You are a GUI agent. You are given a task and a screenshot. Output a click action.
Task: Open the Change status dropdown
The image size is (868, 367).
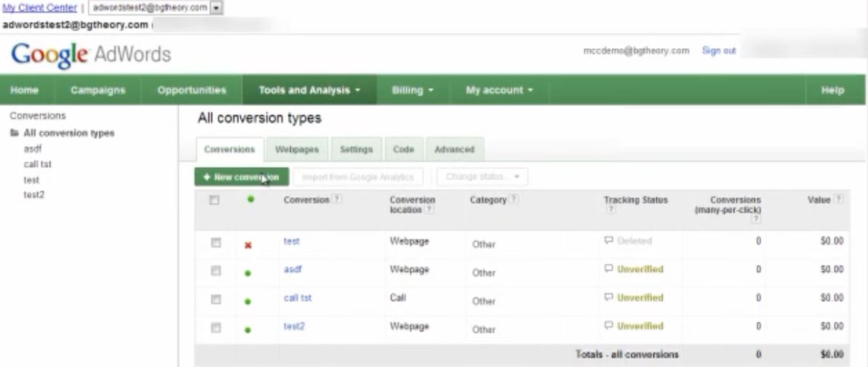point(482,177)
